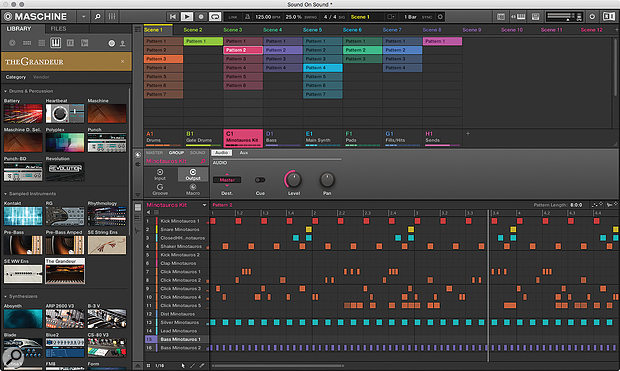
Task: Click the LINK button in transport
Action: coord(233,17)
